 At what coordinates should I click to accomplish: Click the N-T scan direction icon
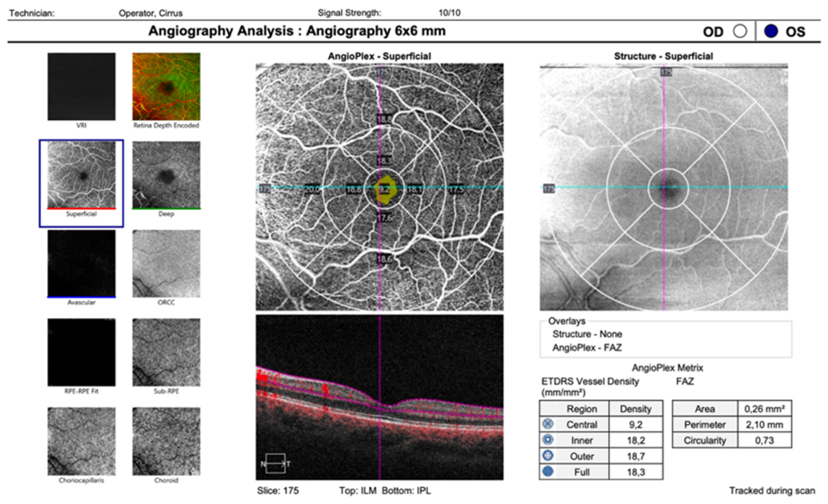(275, 464)
